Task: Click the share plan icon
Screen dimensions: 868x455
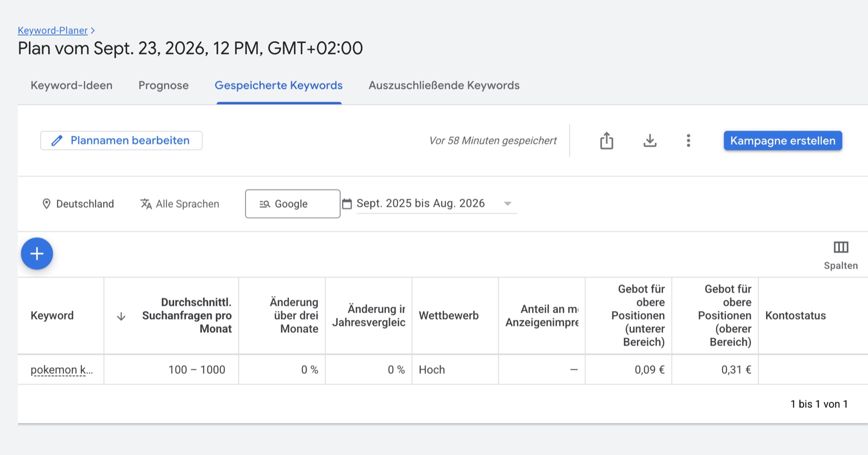Action: pyautogui.click(x=607, y=141)
